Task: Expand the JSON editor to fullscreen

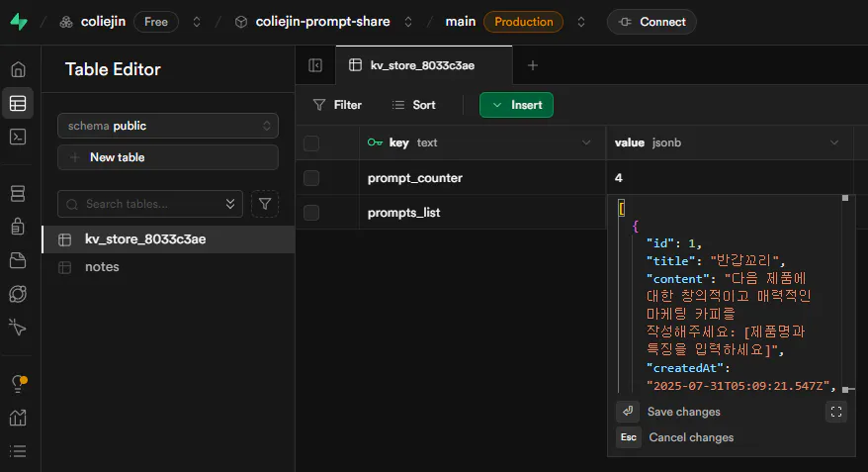Action: pos(835,412)
